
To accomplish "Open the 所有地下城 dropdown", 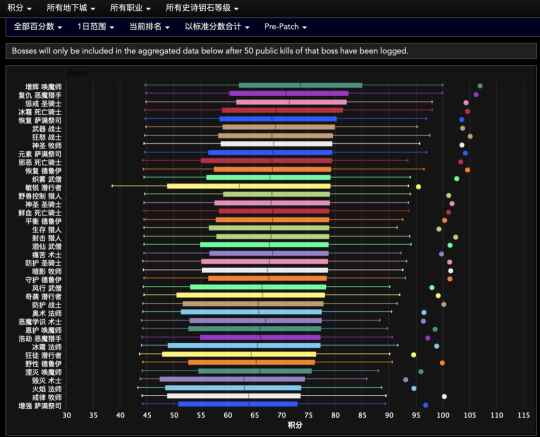I will pos(71,8).
